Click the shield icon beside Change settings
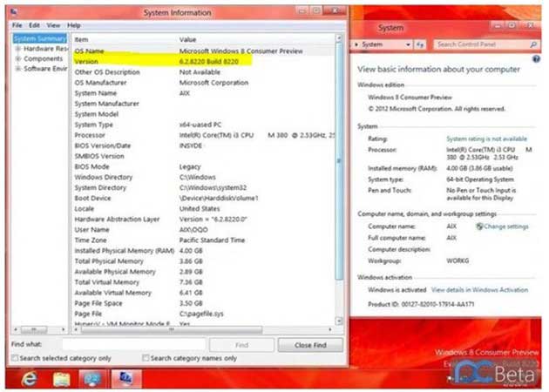This screenshot has height=392, width=549. (479, 226)
